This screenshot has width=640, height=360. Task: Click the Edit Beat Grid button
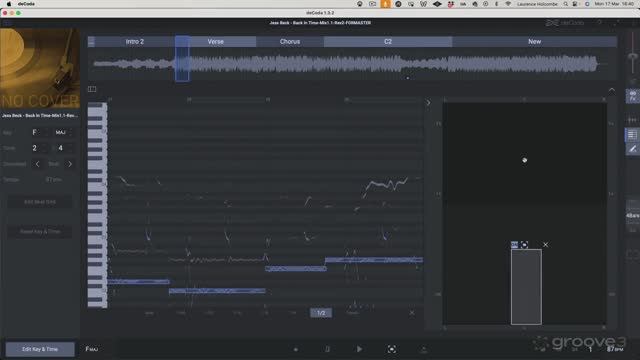tap(40, 202)
